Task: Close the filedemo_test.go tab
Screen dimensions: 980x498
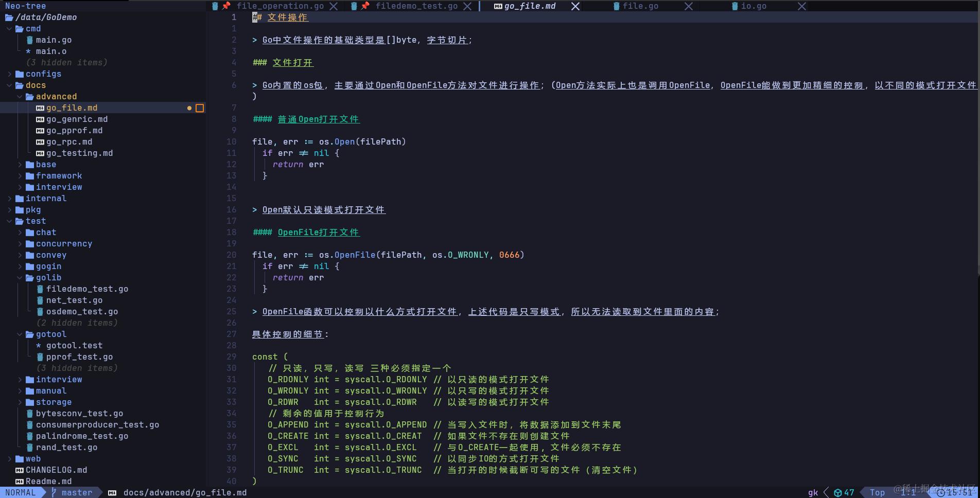Action: click(x=467, y=6)
